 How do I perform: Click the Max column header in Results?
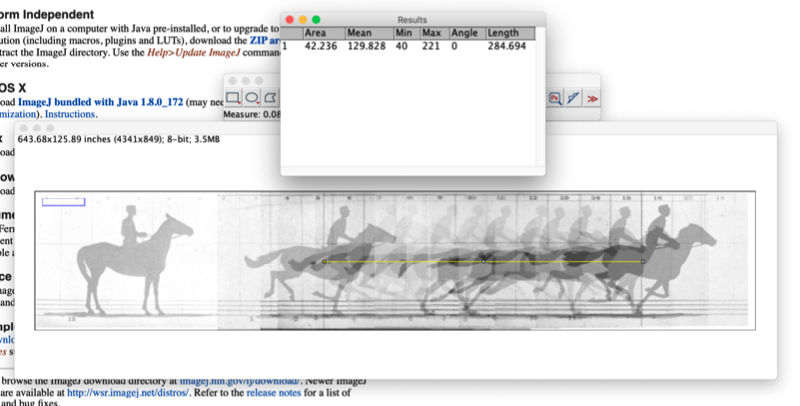tap(435, 33)
